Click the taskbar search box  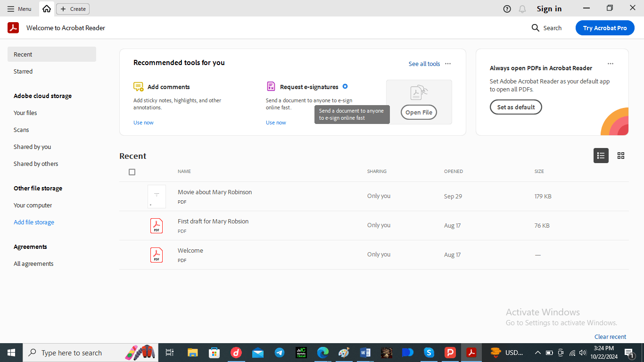90,353
